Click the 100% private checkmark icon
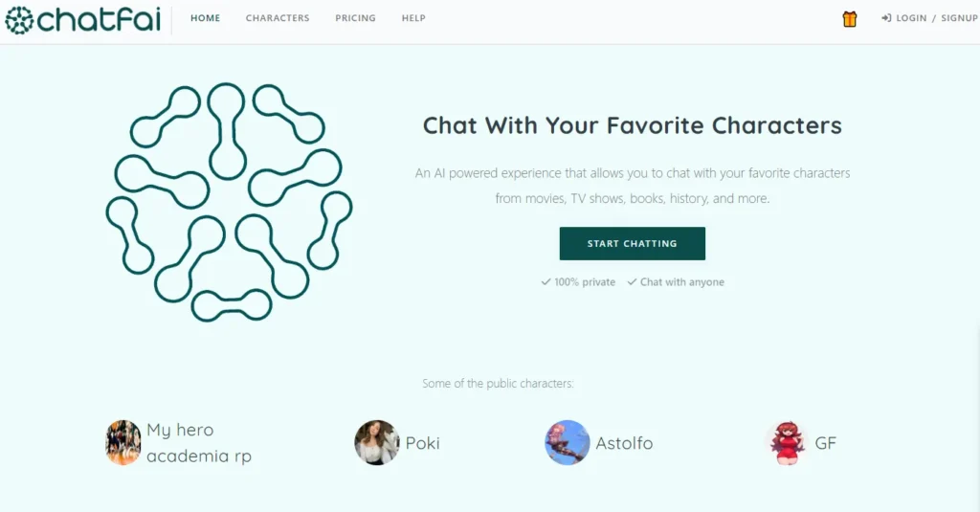The image size is (980, 512). pos(546,282)
